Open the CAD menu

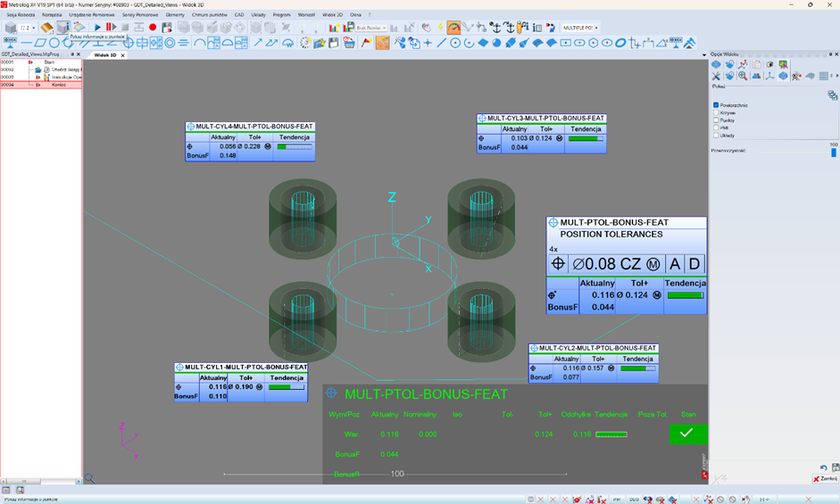[239, 14]
